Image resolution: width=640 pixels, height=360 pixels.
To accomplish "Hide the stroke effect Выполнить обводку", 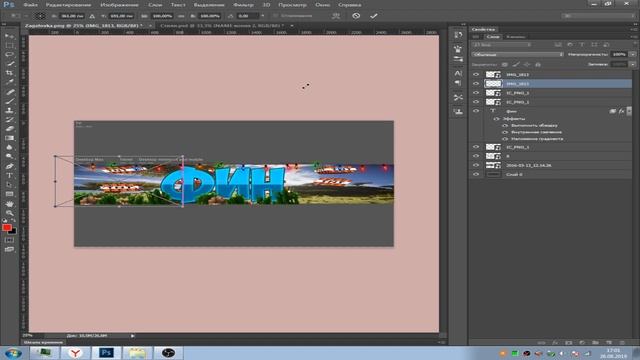I will (505, 125).
